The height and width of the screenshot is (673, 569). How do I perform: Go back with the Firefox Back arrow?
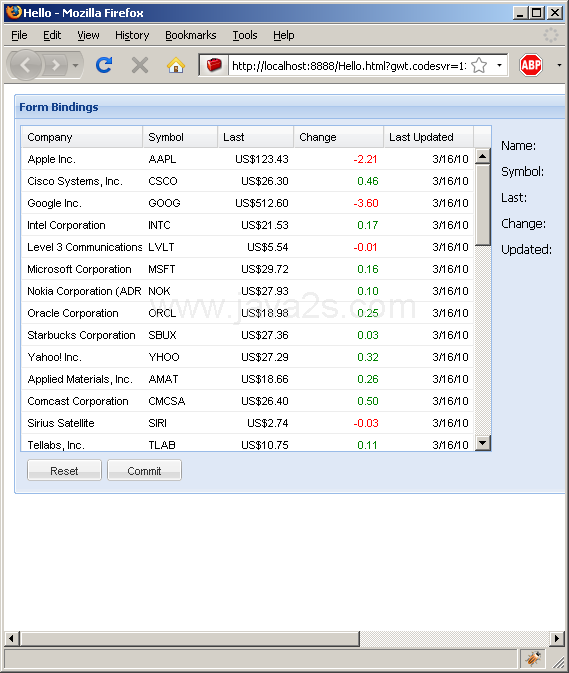tap(25, 65)
